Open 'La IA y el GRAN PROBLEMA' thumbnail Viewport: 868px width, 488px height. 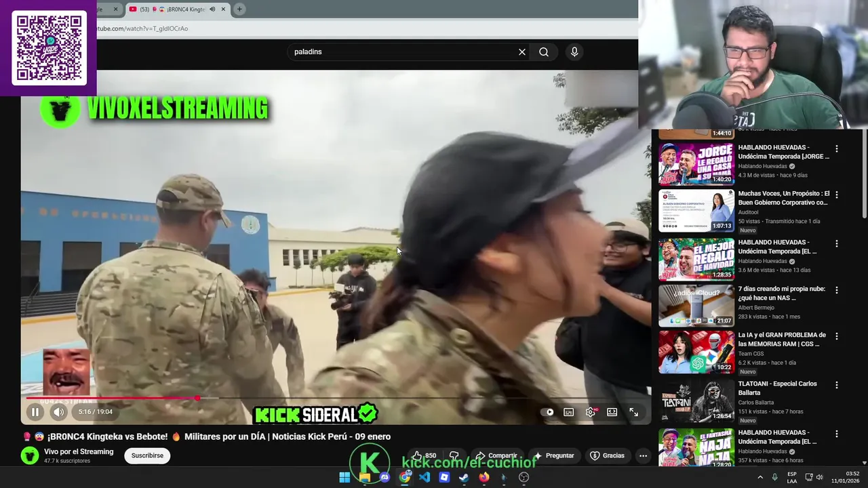tap(696, 352)
